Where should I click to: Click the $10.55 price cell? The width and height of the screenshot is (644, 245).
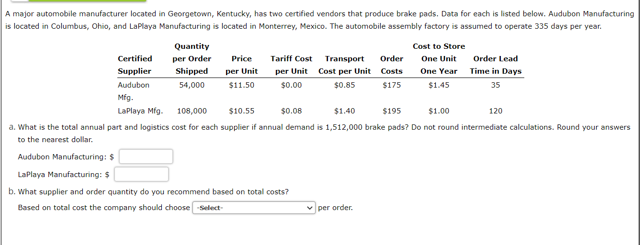click(242, 111)
